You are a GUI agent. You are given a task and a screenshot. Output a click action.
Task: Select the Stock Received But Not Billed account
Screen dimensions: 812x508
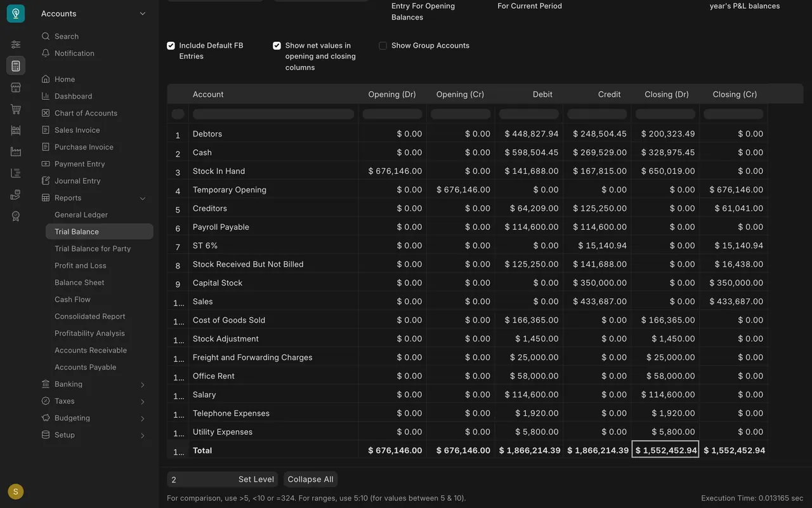pyautogui.click(x=248, y=264)
